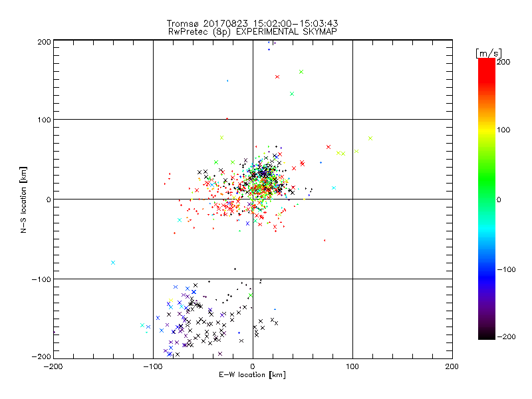Click the green zero region of the colorbar

(487, 199)
